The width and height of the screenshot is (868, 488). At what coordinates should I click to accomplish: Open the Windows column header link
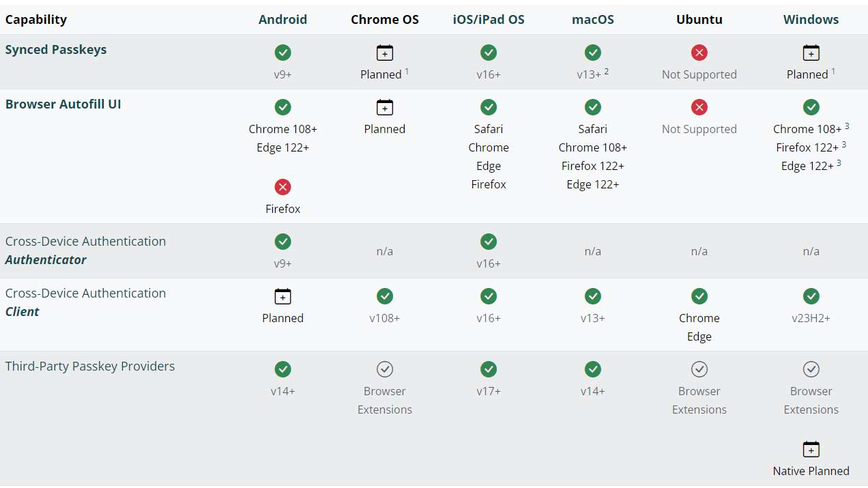[811, 19]
